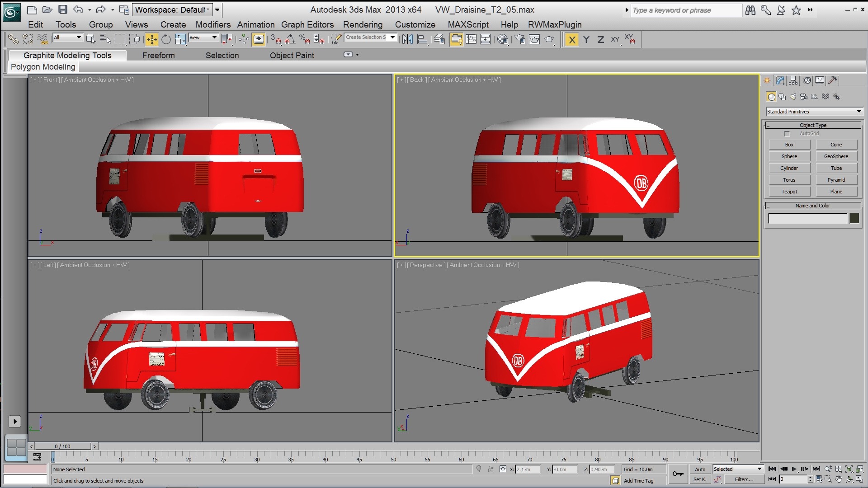Click the Filters... button
This screenshot has height=488, width=868.
click(744, 479)
